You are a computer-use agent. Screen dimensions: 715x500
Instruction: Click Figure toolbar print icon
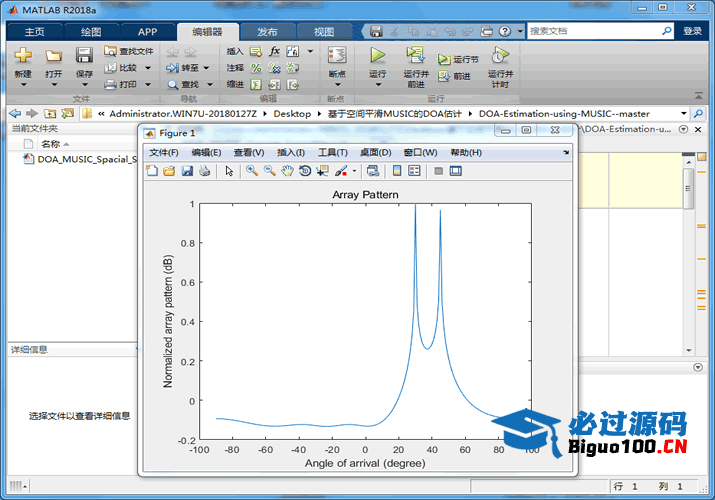point(205,171)
